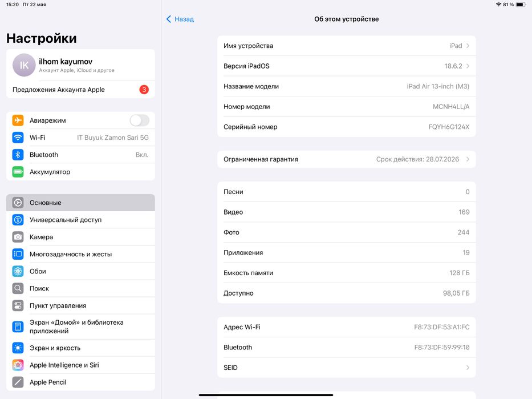Open Универсальный доступ menu item
Viewport: 532px width, 399px height.
[80, 220]
